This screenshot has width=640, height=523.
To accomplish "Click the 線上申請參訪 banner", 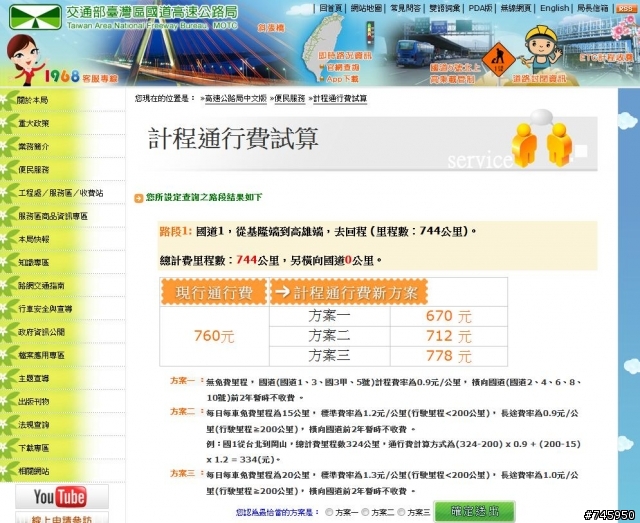I will click(62, 517).
